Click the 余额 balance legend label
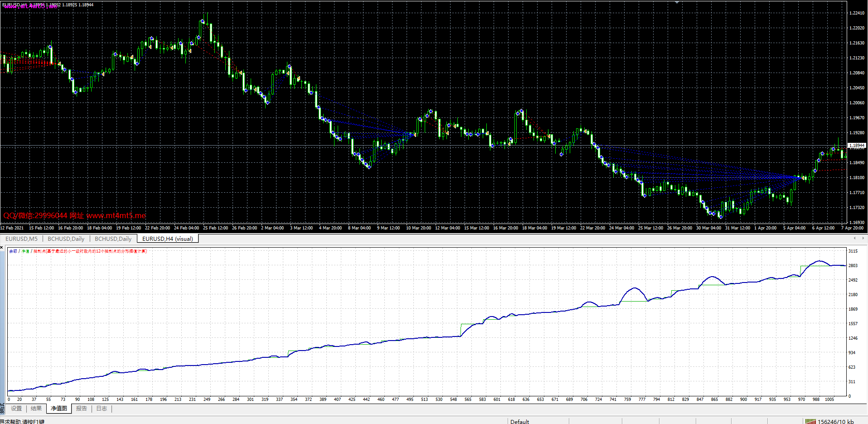Viewport: 868px width, 424px height. (x=13, y=251)
